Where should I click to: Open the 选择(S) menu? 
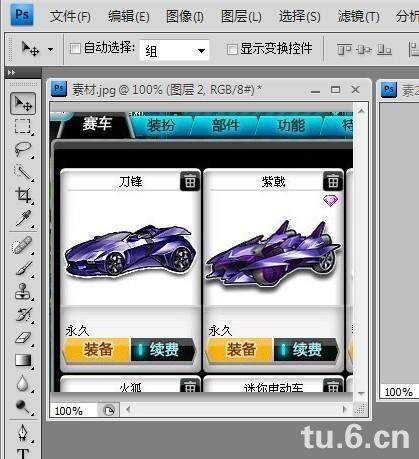coord(300,16)
